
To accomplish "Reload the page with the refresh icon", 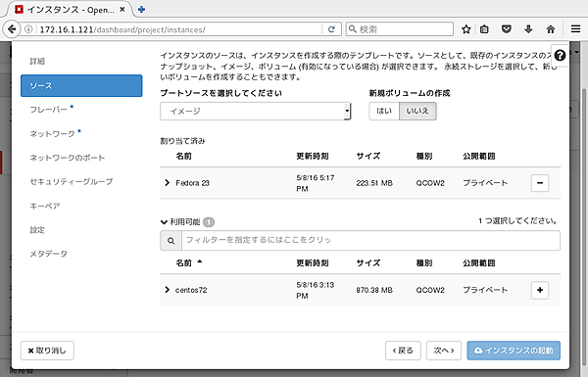I will point(331,29).
